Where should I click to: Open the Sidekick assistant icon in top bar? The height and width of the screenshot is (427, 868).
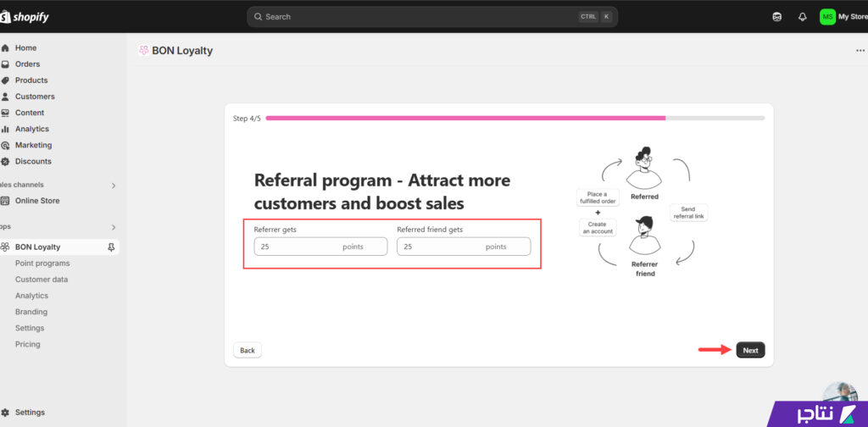[777, 17]
